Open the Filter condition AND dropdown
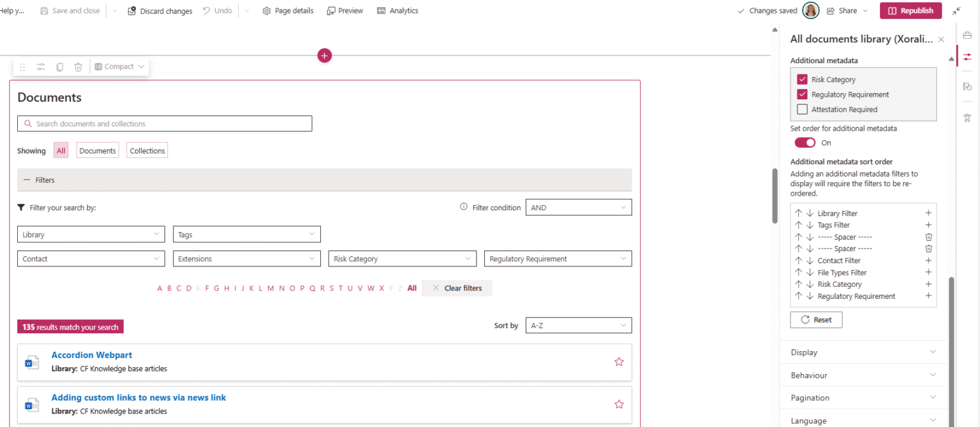Image resolution: width=980 pixels, height=427 pixels. pos(578,208)
